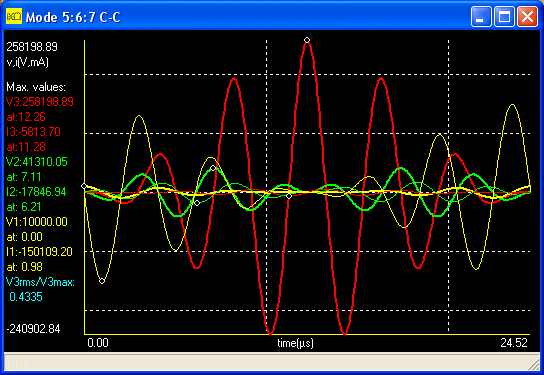Click the I2 minimum marker on thin green curve
This screenshot has height=375, width=544.
point(197,203)
